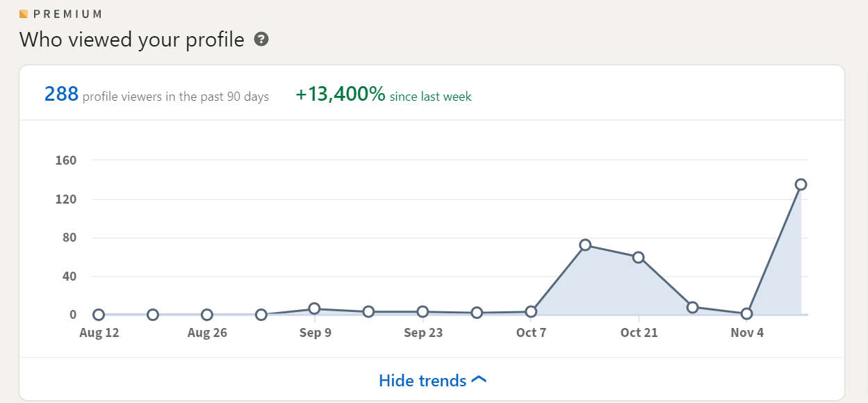Select the Oct 21 data point

coord(639,257)
